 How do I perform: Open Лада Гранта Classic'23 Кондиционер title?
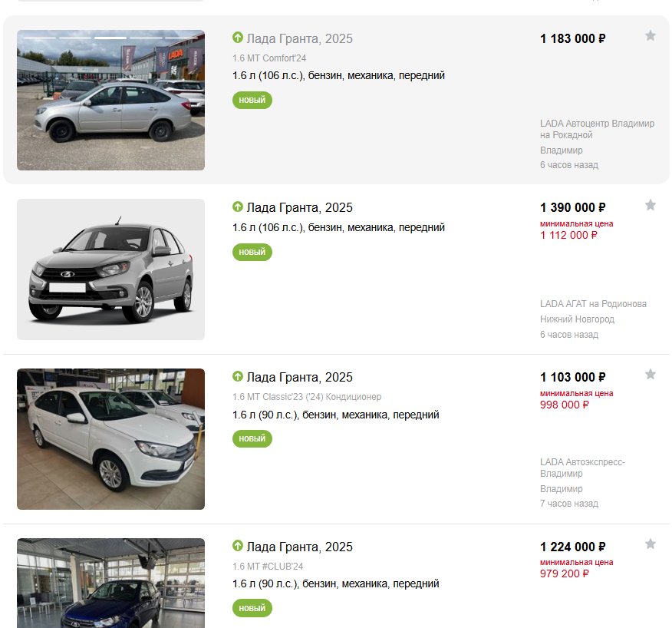[299, 377]
